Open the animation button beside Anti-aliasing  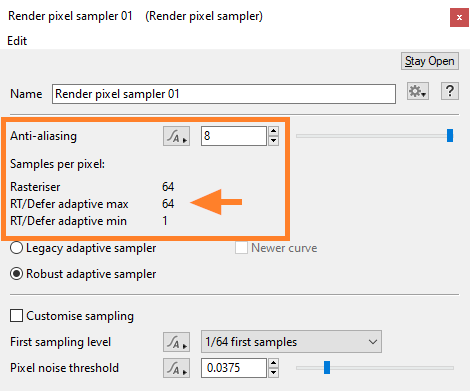[176, 136]
